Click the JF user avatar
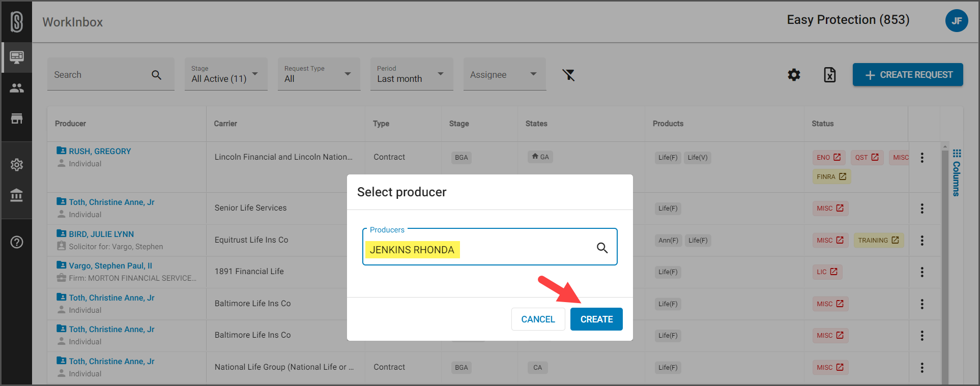This screenshot has height=386, width=980. [x=957, y=21]
